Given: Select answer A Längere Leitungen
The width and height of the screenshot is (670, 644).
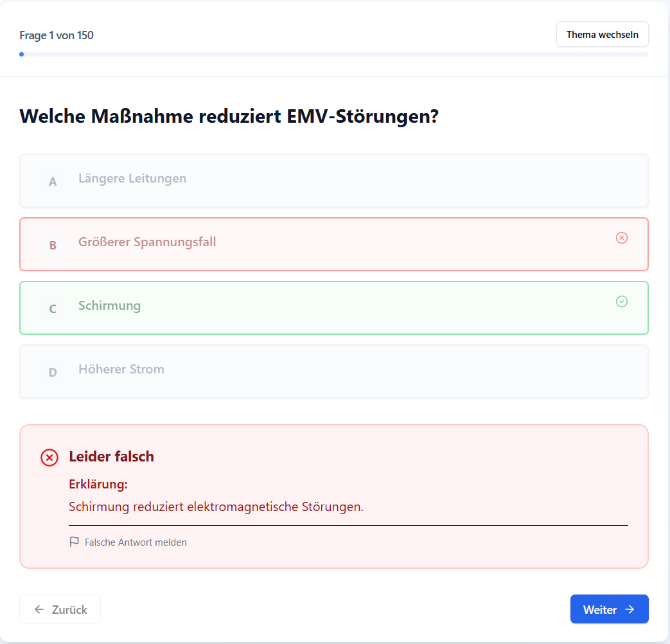Looking at the screenshot, I should pyautogui.click(x=334, y=181).
